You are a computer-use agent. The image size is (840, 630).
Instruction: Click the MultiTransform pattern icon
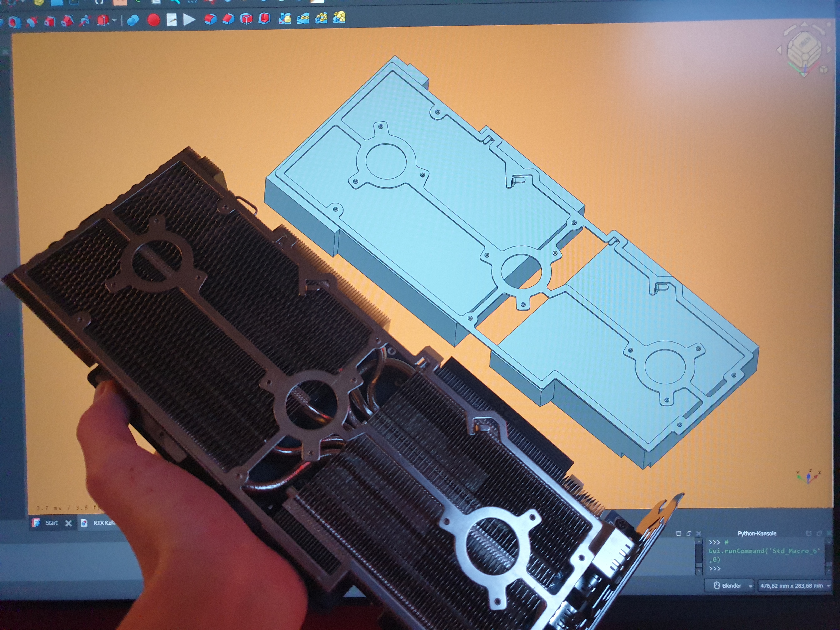340,17
